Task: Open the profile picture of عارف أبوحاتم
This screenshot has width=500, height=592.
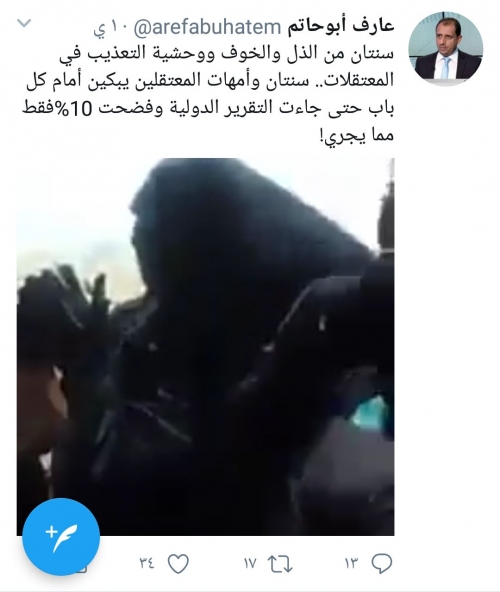Action: point(446,49)
